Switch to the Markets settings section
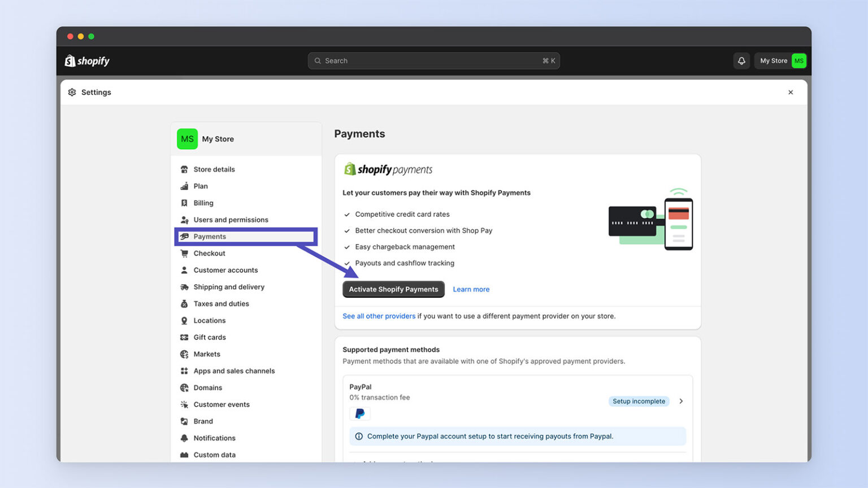The image size is (868, 488). click(x=207, y=354)
